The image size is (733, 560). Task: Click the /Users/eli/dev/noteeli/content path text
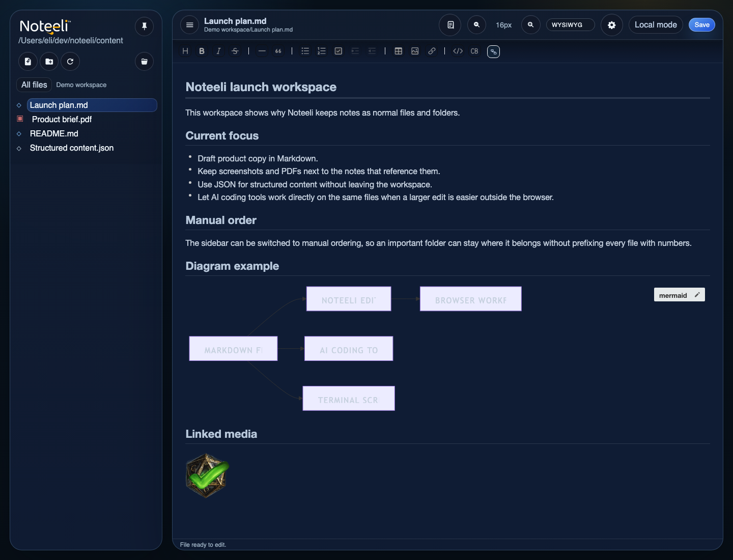pos(71,41)
